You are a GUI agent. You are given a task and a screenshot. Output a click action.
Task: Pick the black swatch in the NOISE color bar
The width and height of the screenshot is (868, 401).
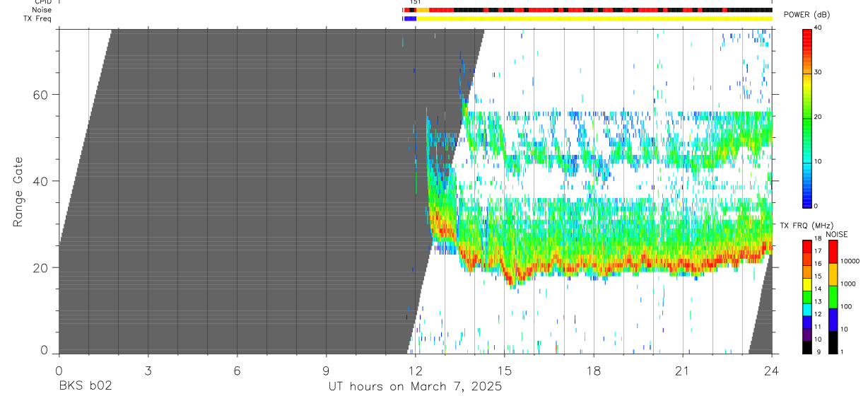pos(832,342)
